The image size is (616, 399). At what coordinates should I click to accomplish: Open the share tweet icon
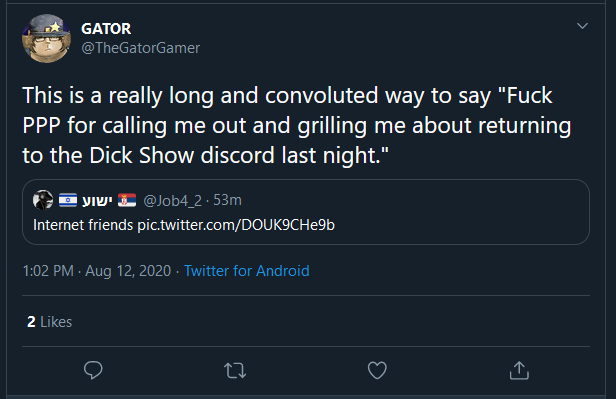[519, 370]
